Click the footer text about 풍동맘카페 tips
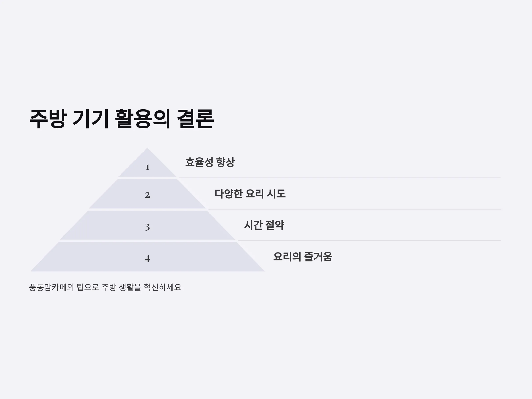The height and width of the screenshot is (399, 532). click(105, 287)
